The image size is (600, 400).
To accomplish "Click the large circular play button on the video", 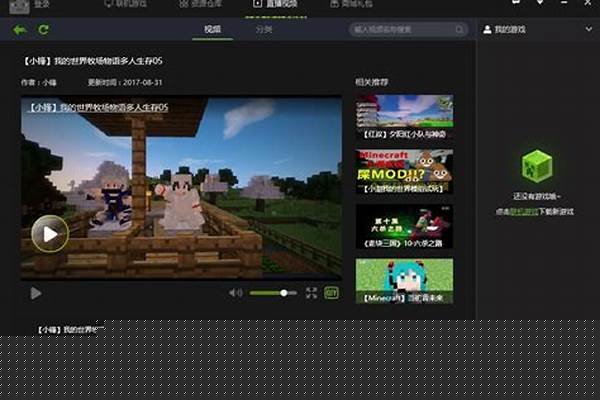I will tap(50, 233).
